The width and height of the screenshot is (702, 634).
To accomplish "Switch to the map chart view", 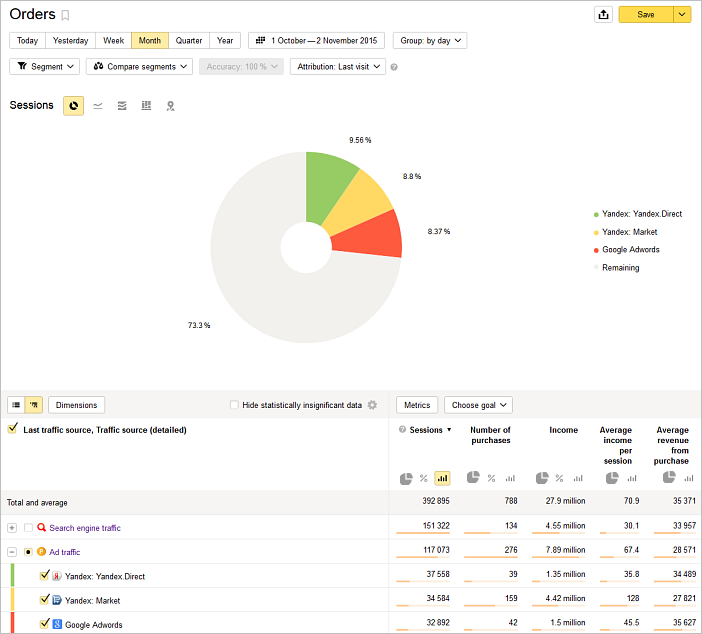I will pyautogui.click(x=170, y=106).
